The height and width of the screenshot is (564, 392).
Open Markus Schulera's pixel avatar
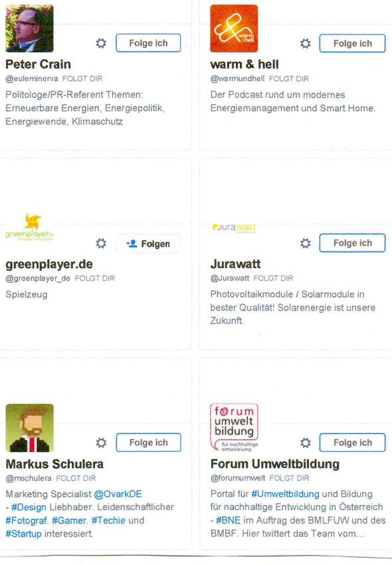tap(29, 428)
